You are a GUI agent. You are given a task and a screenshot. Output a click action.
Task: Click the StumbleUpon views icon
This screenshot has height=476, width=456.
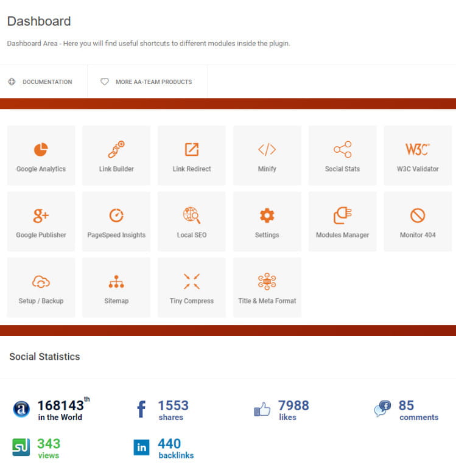pos(21,447)
